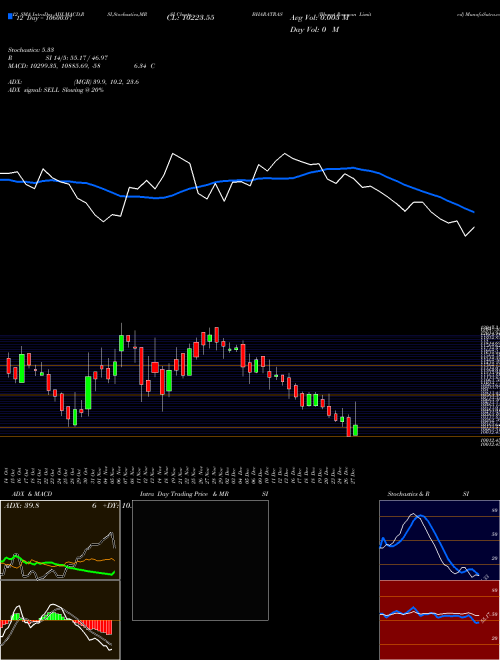Click the MACD histogram chart thumbnail

coord(60,620)
